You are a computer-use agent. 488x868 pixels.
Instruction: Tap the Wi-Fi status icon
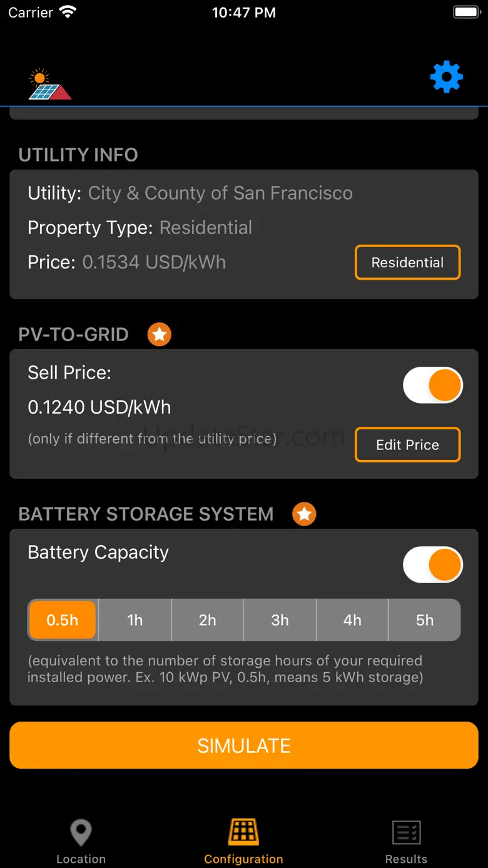[x=67, y=13]
